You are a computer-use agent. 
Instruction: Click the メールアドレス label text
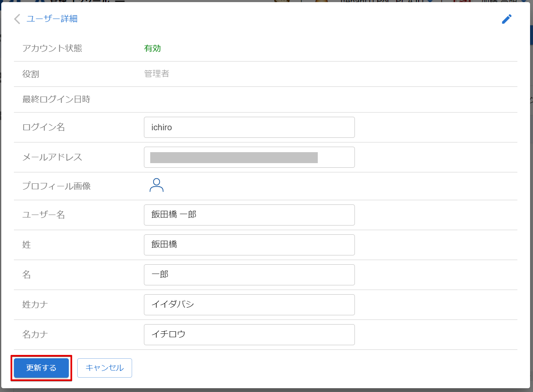pyautogui.click(x=52, y=157)
